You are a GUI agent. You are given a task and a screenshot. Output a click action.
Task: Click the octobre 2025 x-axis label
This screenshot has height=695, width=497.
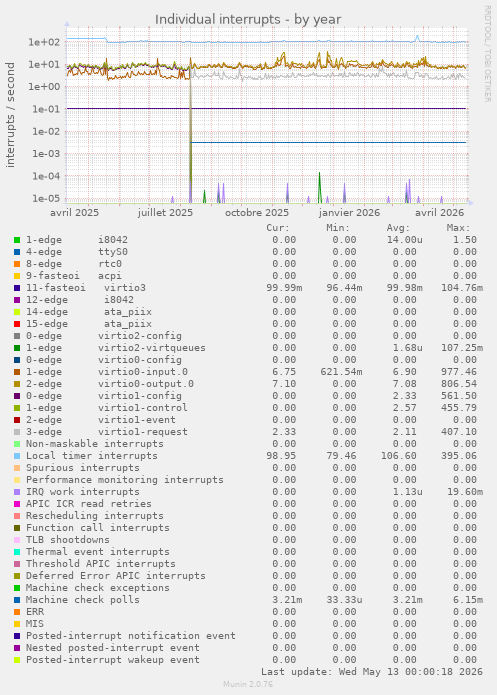257,213
